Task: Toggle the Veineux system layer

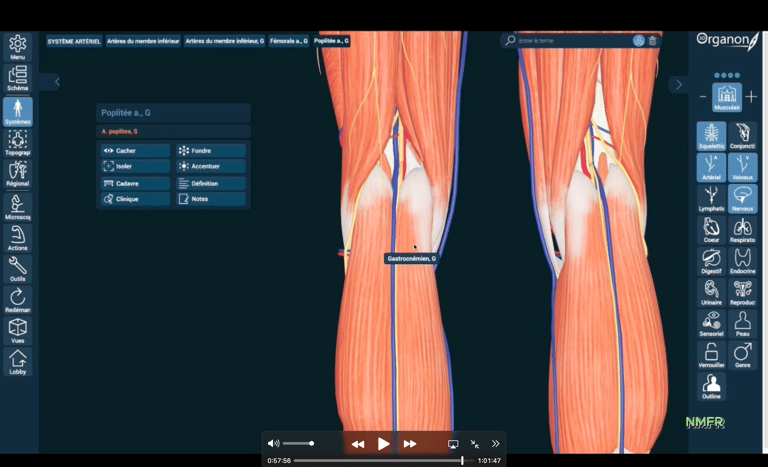Action: tap(743, 168)
